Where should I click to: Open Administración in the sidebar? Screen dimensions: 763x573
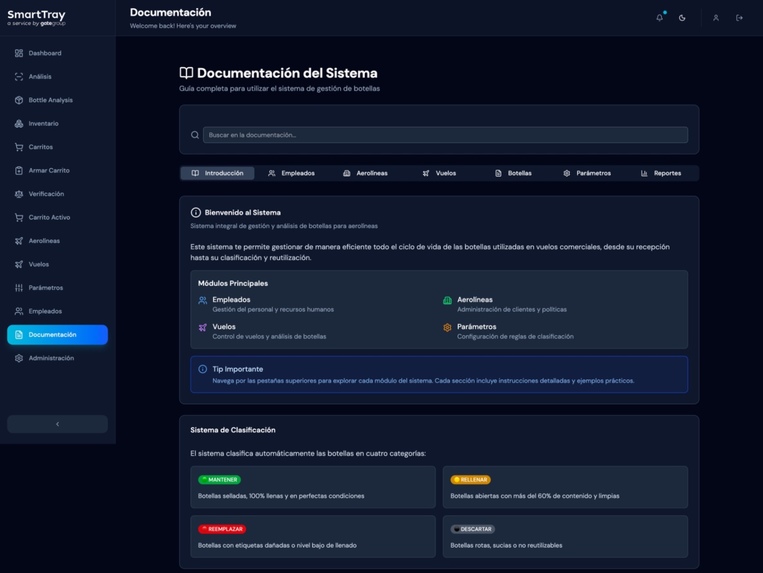57,358
